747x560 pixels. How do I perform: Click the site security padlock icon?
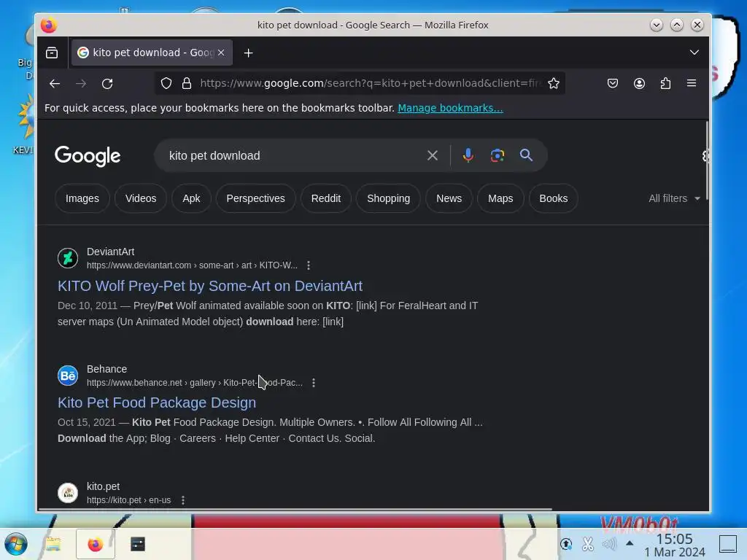click(187, 83)
